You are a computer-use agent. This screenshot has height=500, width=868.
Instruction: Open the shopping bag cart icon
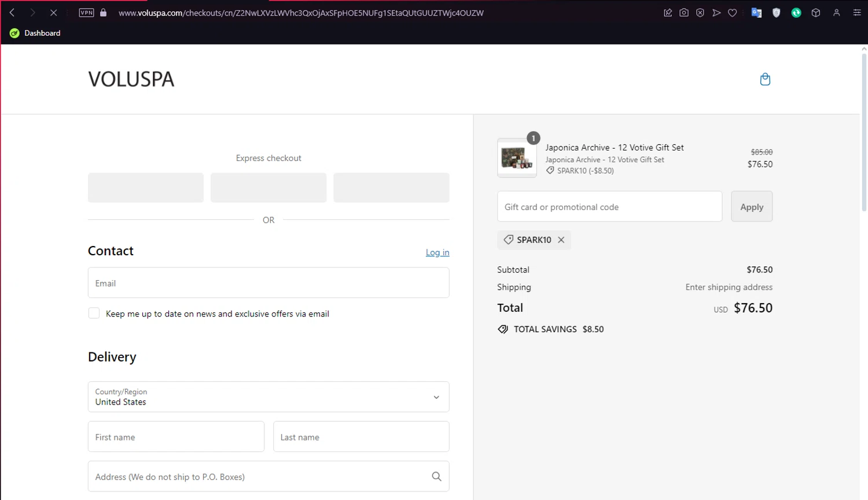pos(765,79)
